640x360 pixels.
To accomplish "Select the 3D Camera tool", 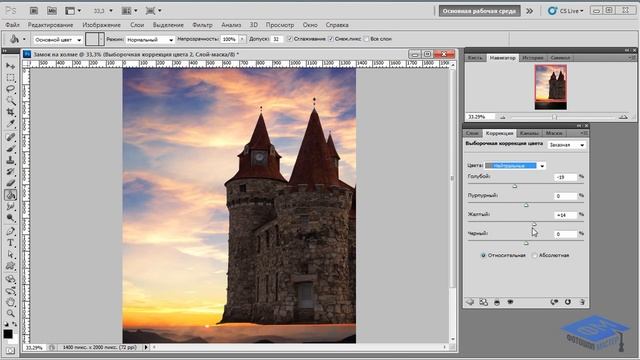I will click(10, 291).
